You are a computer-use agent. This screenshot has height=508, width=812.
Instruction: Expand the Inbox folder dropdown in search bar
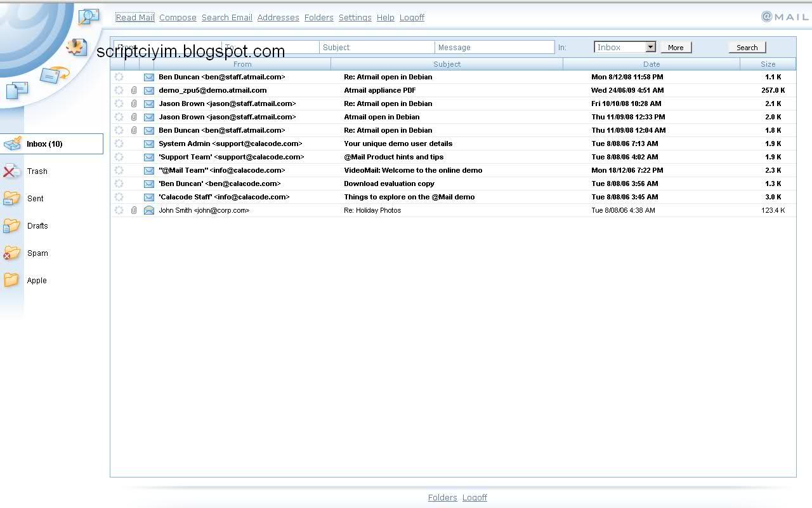point(650,47)
